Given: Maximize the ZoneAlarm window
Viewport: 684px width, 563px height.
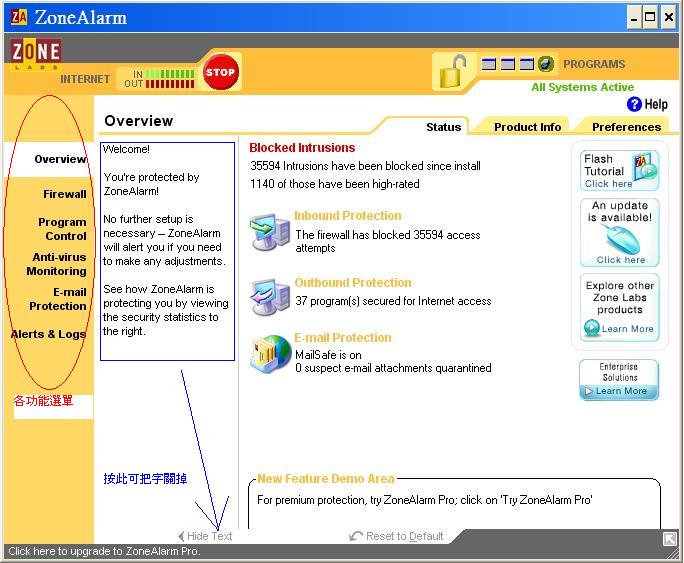Looking at the screenshot, I should (x=650, y=17).
